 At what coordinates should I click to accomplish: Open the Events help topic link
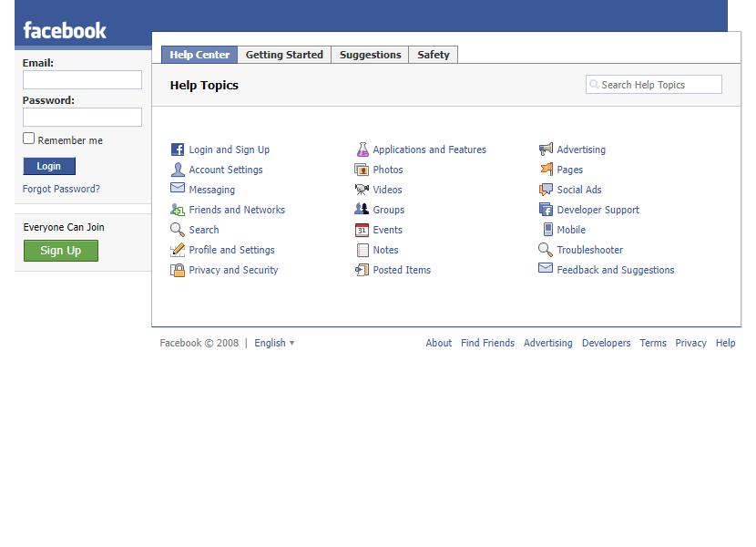pos(387,230)
